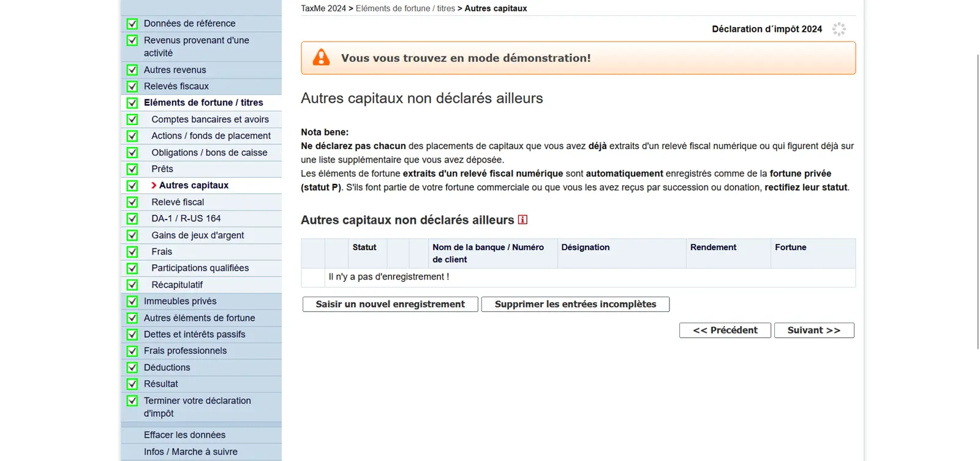Click green check icon beside Immeubles privés
The height and width of the screenshot is (461, 980).
(132, 302)
